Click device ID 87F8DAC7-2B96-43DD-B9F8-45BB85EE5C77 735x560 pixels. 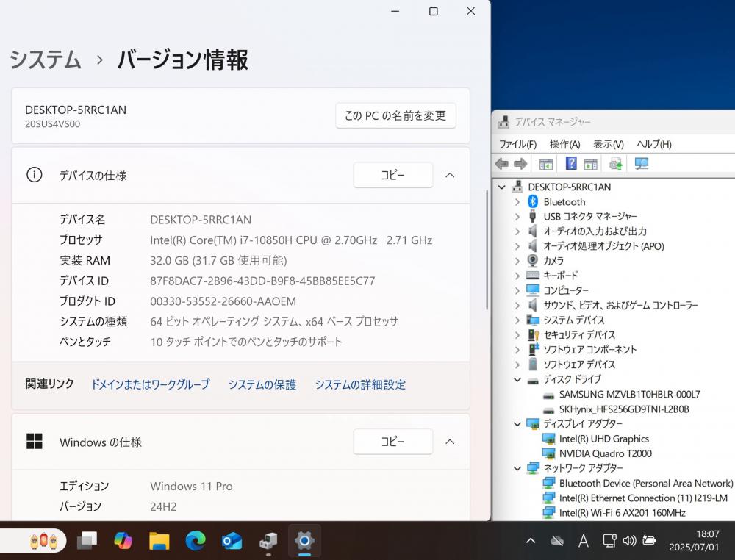click(x=262, y=281)
